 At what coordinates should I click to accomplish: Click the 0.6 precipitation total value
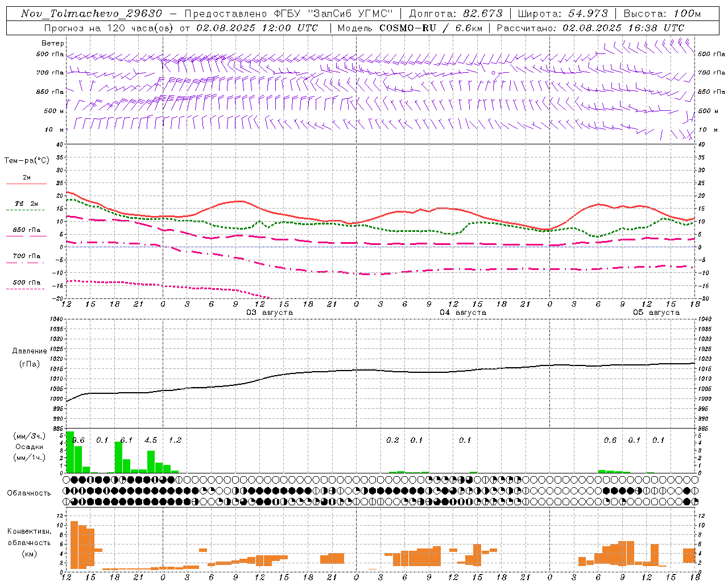pyautogui.click(x=610, y=440)
